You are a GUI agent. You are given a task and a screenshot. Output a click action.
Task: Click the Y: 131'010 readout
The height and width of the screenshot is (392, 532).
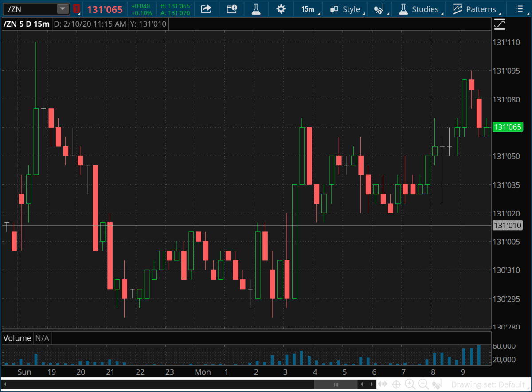[149, 24]
